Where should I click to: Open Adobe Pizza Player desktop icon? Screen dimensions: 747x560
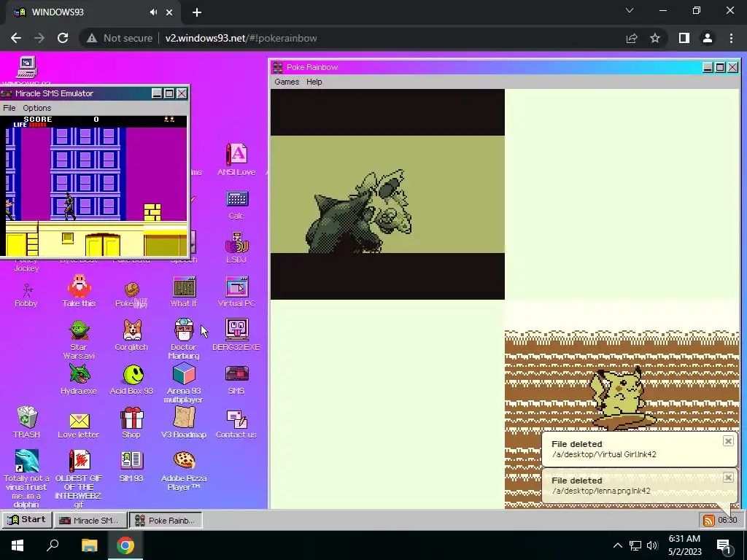click(x=184, y=470)
